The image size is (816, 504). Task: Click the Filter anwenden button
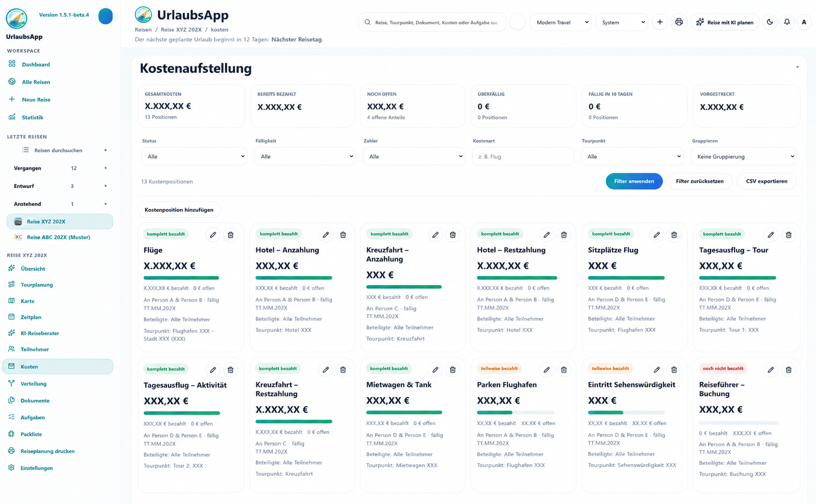pyautogui.click(x=634, y=181)
